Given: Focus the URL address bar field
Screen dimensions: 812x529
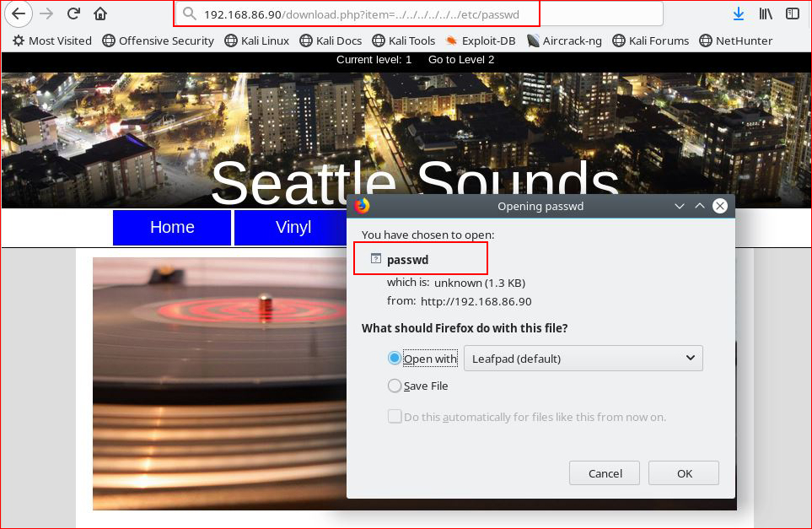Looking at the screenshot, I should pyautogui.click(x=419, y=14).
